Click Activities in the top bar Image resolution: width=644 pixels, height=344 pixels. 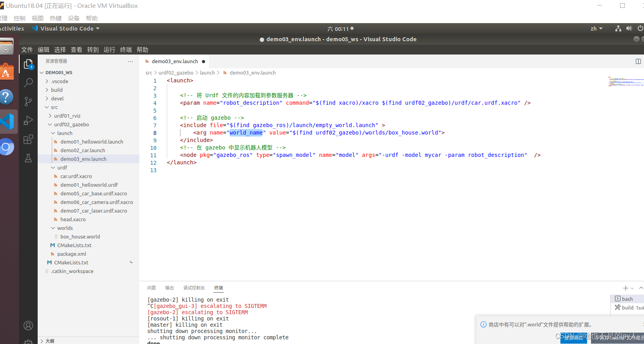tap(12, 29)
